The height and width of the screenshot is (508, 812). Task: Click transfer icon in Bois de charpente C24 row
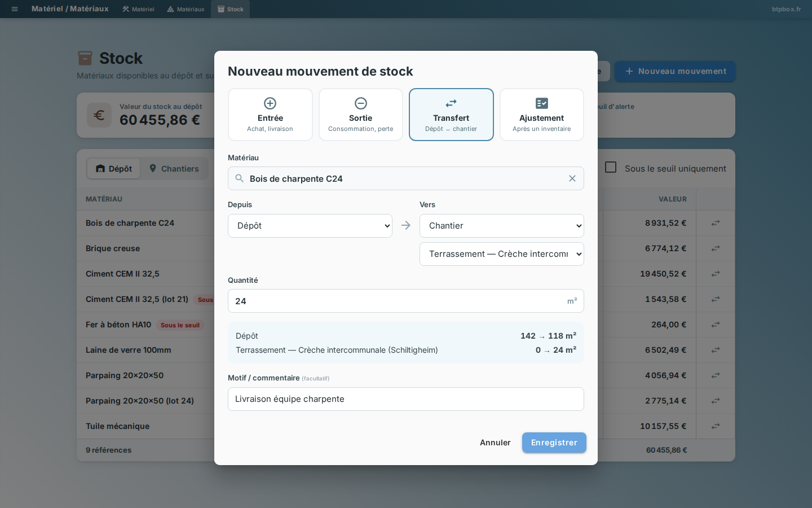716,223
